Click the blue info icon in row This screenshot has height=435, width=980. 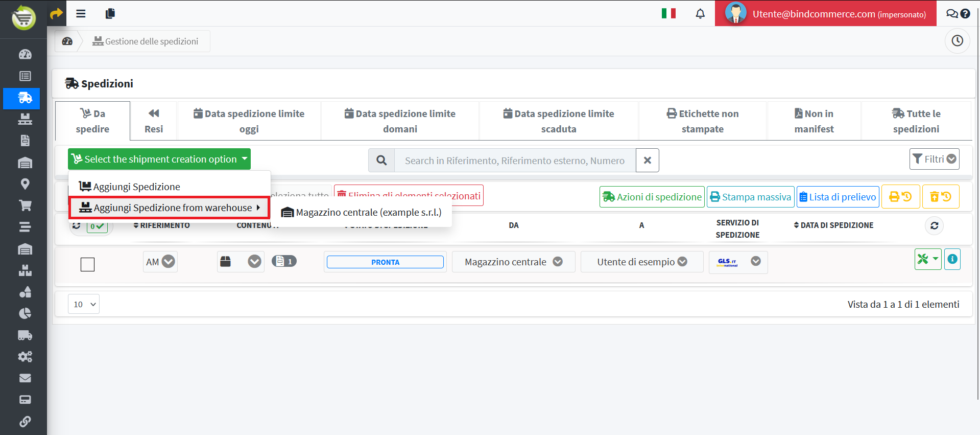tap(952, 259)
